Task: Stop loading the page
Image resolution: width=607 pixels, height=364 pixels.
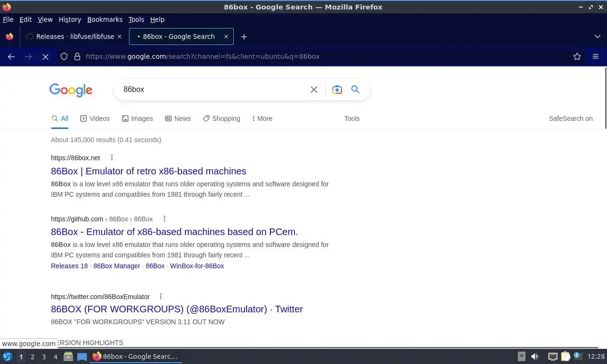Action: coord(46,56)
